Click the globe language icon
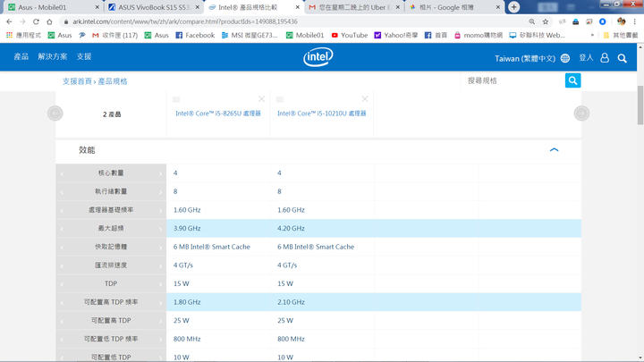The height and width of the screenshot is (362, 644). [565, 58]
